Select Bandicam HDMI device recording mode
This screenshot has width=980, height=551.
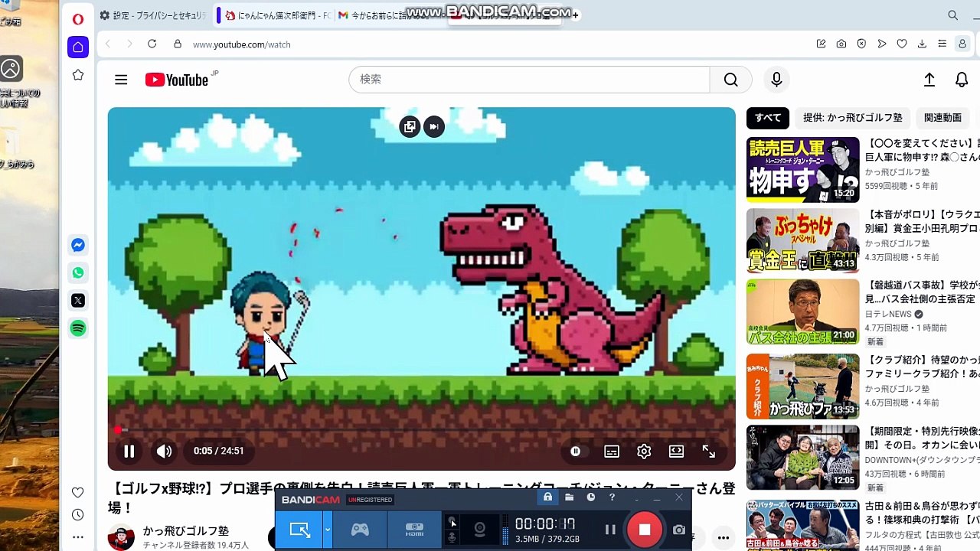point(414,530)
